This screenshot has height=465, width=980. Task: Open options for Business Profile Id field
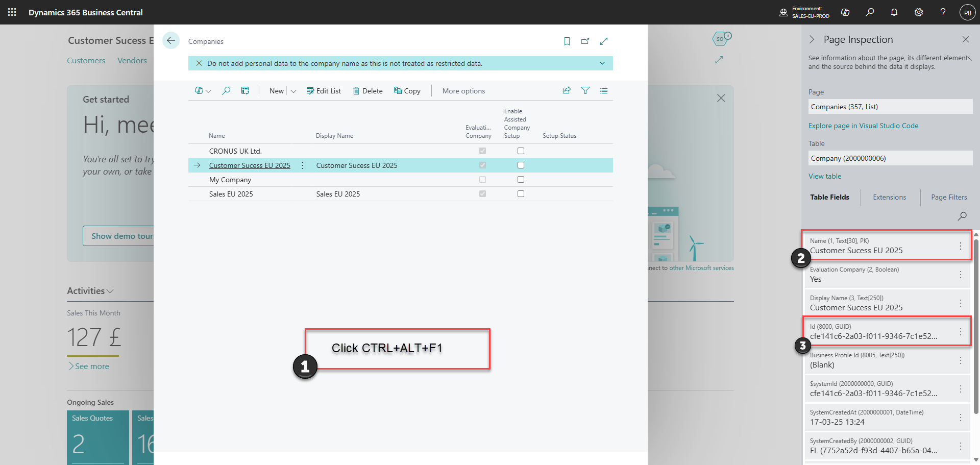(x=961, y=360)
